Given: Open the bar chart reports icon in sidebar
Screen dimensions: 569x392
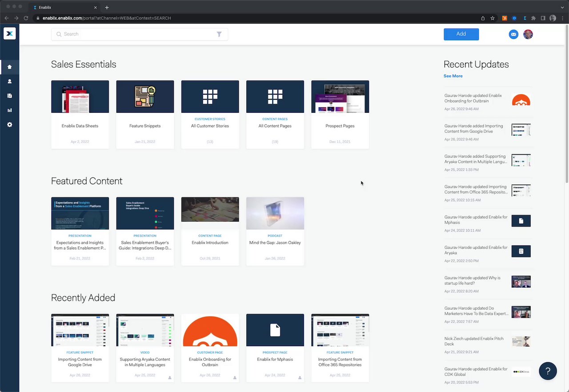Looking at the screenshot, I should point(10,110).
